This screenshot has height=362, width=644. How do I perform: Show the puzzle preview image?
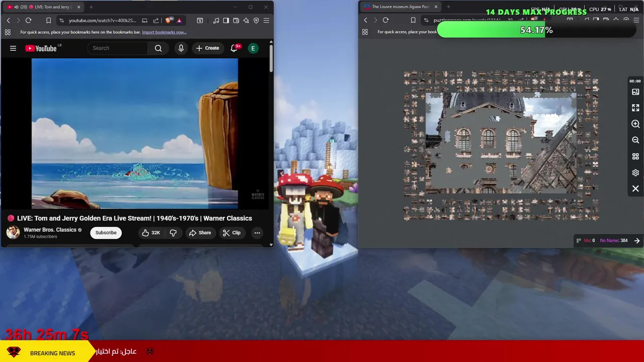click(635, 92)
